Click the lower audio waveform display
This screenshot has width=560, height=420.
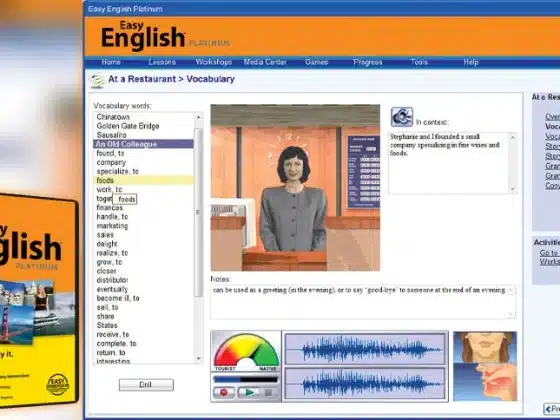[x=365, y=383]
